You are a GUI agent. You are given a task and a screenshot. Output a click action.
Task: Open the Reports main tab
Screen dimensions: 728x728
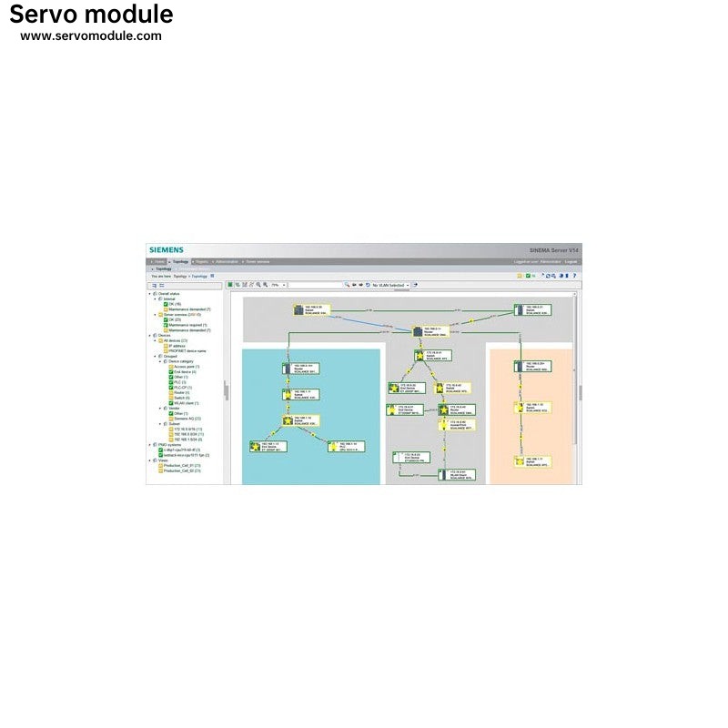pos(200,262)
